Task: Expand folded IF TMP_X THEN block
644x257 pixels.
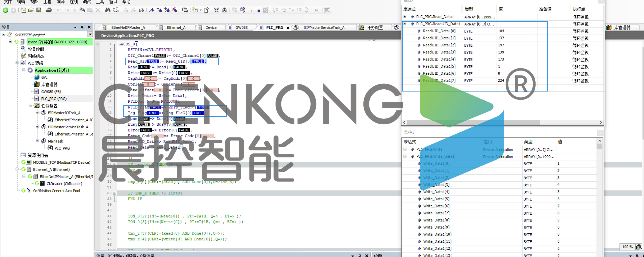Action: coord(115,193)
